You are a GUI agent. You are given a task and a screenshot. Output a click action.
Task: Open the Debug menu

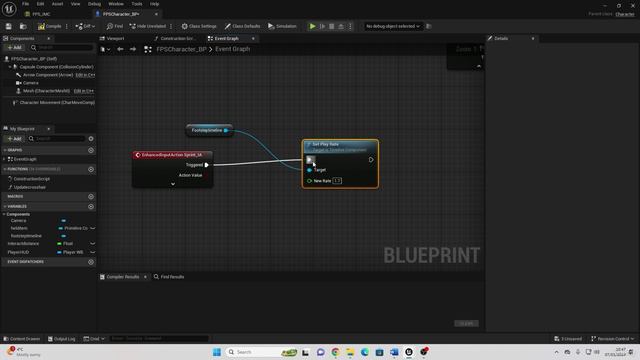coord(94,4)
